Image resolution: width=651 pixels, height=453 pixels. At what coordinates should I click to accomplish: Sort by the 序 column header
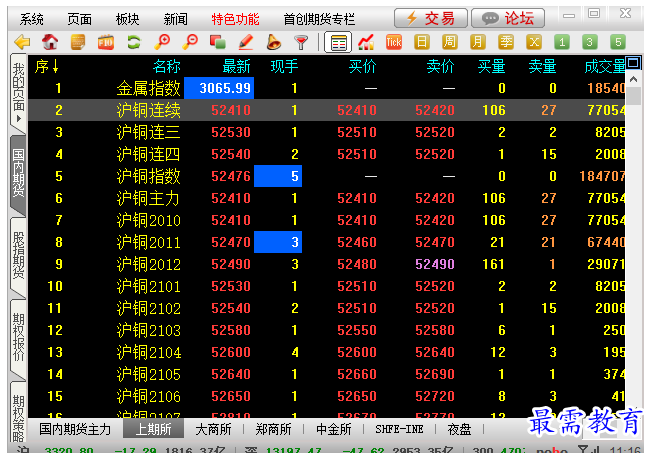click(x=46, y=66)
